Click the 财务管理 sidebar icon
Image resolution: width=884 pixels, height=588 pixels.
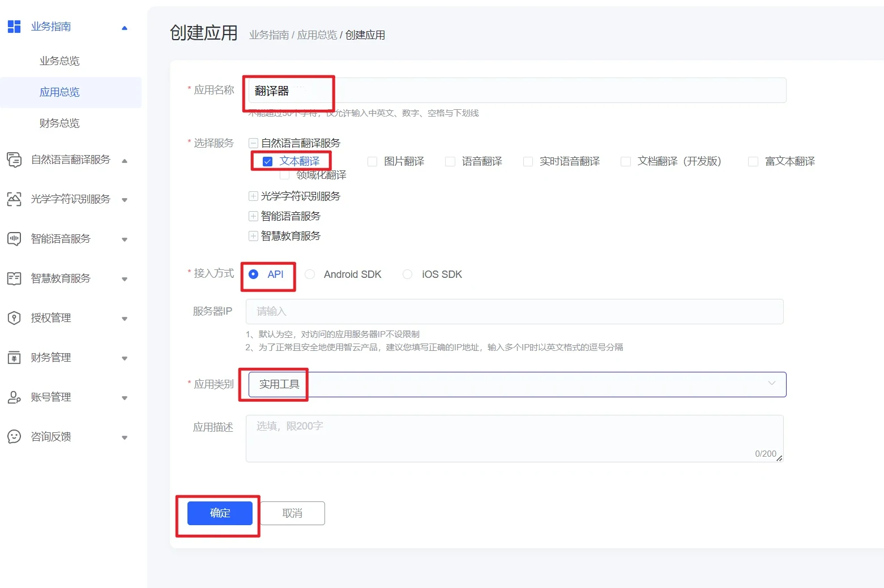[x=14, y=358]
